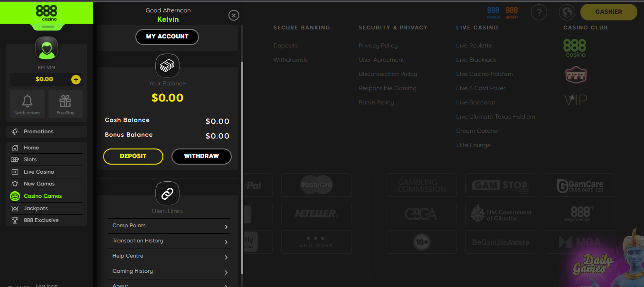The height and width of the screenshot is (287, 644).
Task: Open the User Agreement link
Action: pos(381,60)
